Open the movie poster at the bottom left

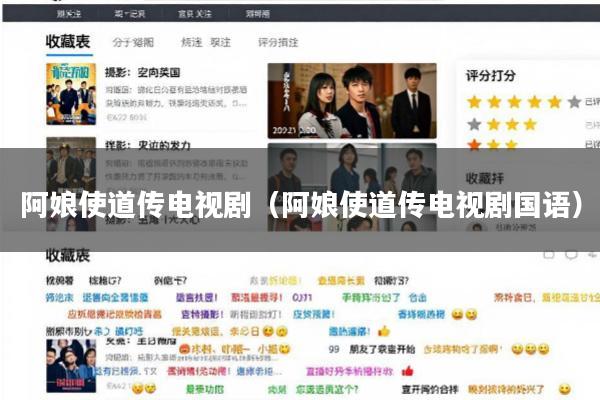(71, 366)
